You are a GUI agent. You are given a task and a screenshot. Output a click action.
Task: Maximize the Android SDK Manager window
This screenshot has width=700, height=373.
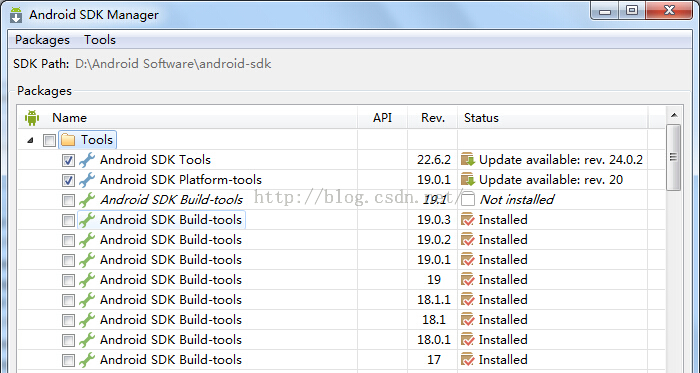(x=632, y=10)
